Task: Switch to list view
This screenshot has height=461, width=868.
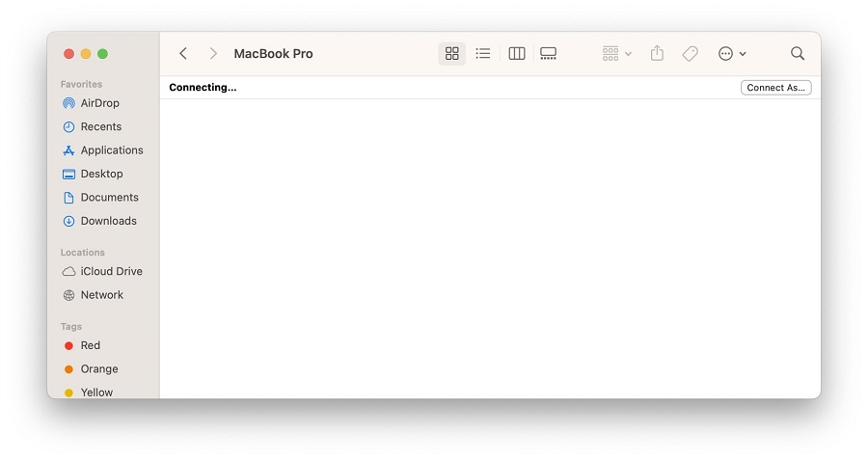Action: 483,54
